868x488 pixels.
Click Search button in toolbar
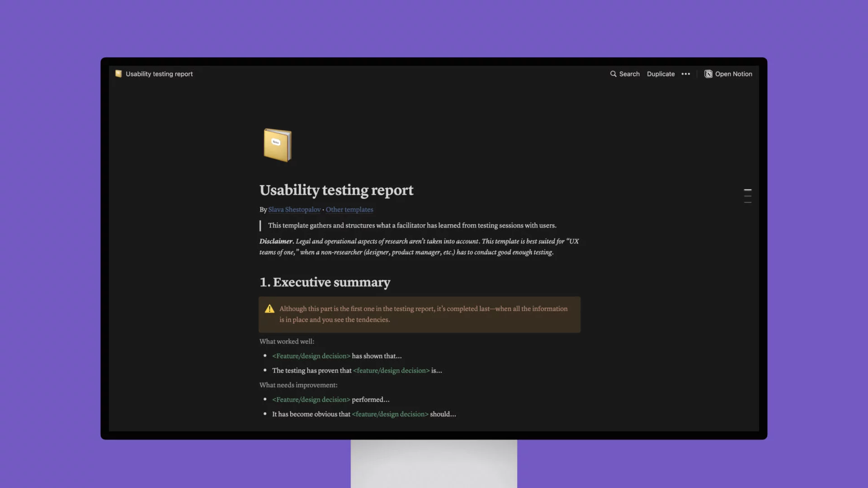pyautogui.click(x=625, y=73)
